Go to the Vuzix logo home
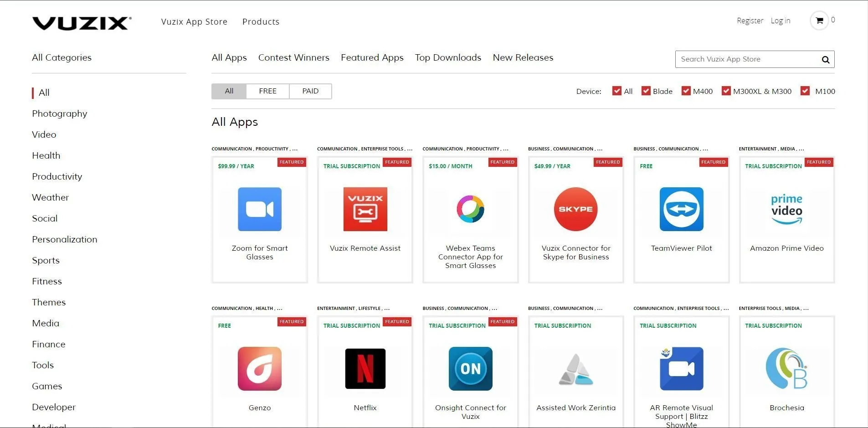The image size is (868, 428). coord(82,23)
